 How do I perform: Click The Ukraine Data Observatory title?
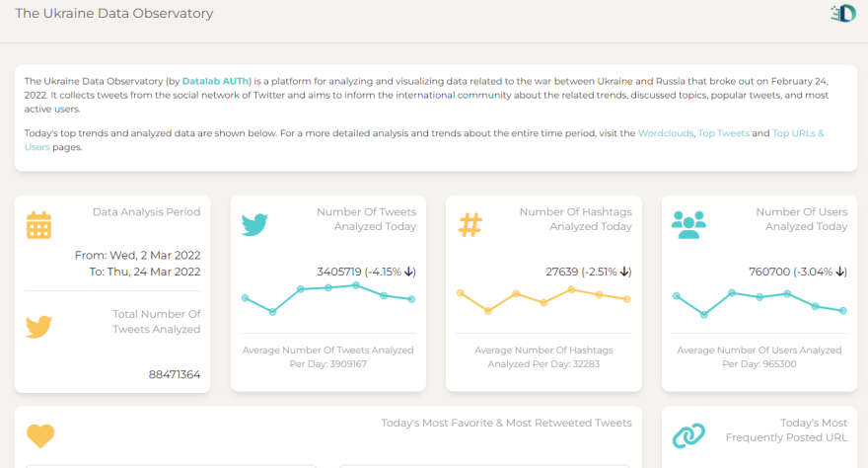114,14
